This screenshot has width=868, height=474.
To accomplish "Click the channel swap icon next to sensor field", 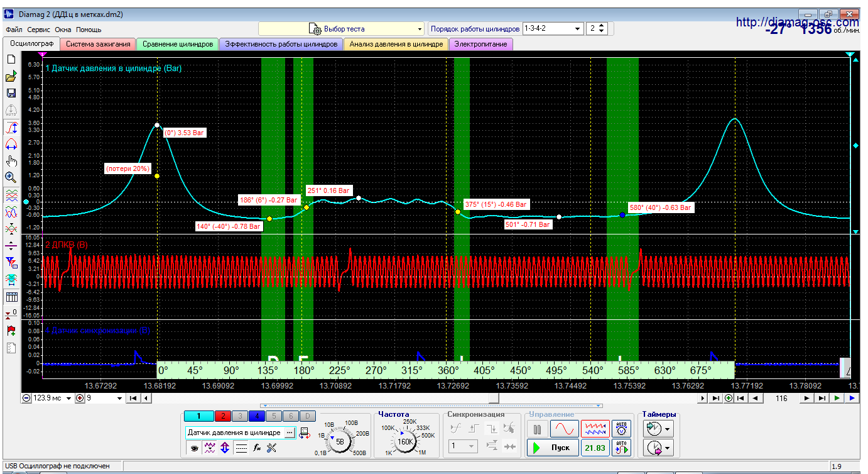I will point(305,433).
